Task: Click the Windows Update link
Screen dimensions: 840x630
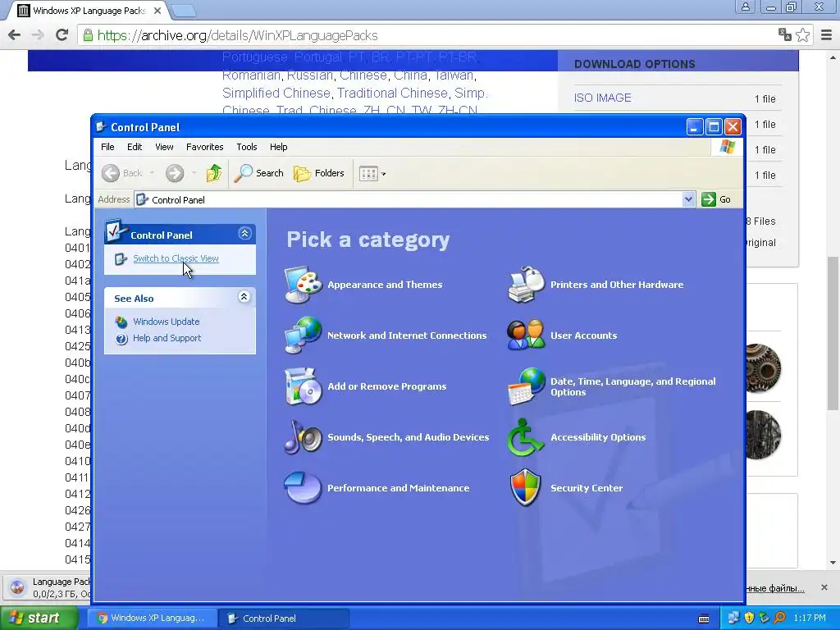Action: coord(166,322)
